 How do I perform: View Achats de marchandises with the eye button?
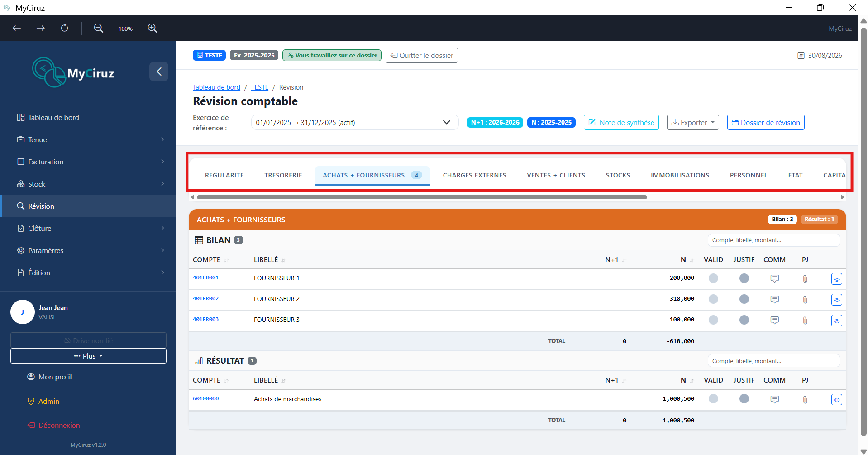836,400
